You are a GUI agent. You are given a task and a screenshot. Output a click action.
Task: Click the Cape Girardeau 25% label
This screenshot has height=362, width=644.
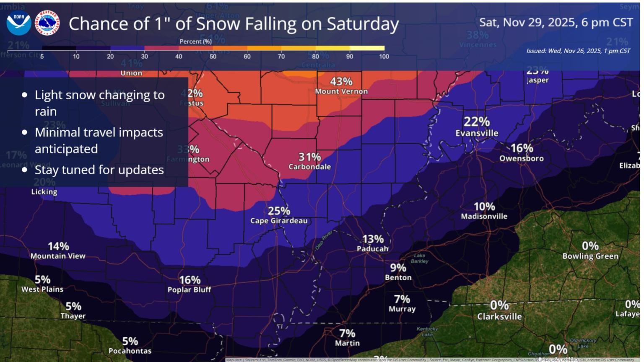279,215
